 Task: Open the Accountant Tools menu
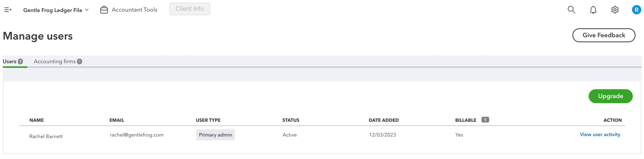[x=129, y=10]
